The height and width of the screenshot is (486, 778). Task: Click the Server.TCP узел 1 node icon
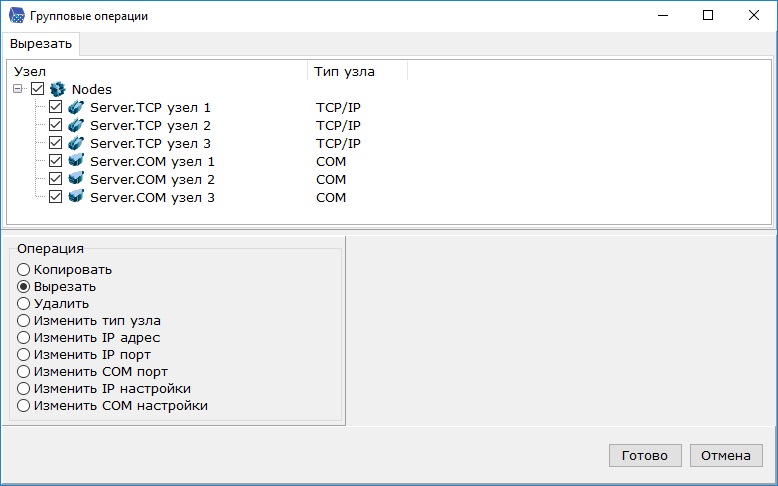click(76, 107)
